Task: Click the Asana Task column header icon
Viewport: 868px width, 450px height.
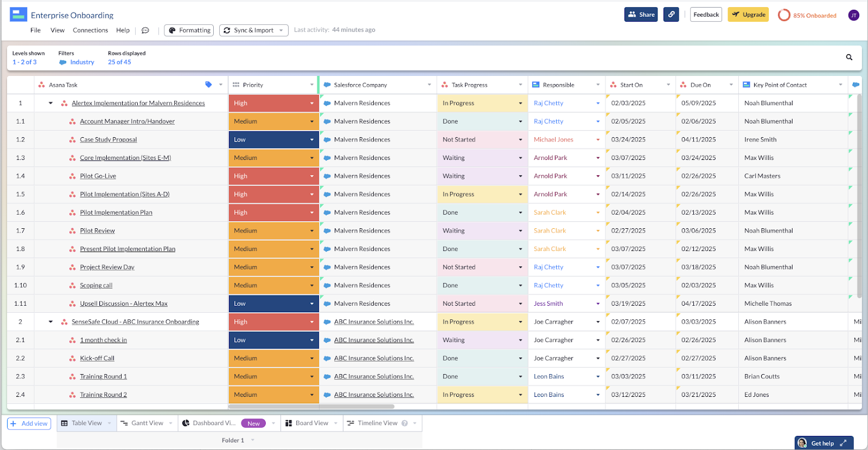Action: click(42, 85)
